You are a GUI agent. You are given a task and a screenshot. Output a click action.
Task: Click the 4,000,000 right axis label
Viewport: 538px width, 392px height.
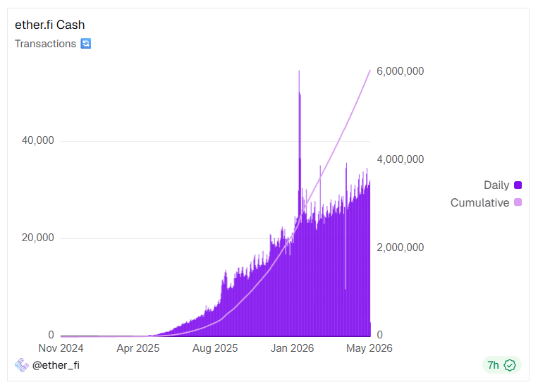pyautogui.click(x=400, y=159)
